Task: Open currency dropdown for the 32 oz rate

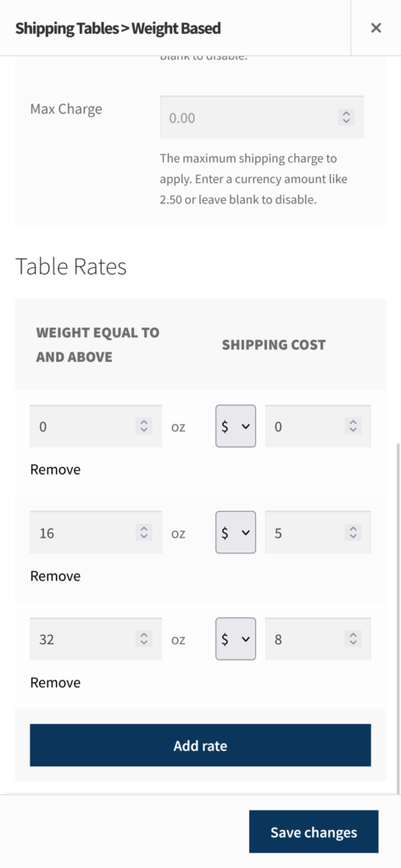Action: pyautogui.click(x=236, y=639)
